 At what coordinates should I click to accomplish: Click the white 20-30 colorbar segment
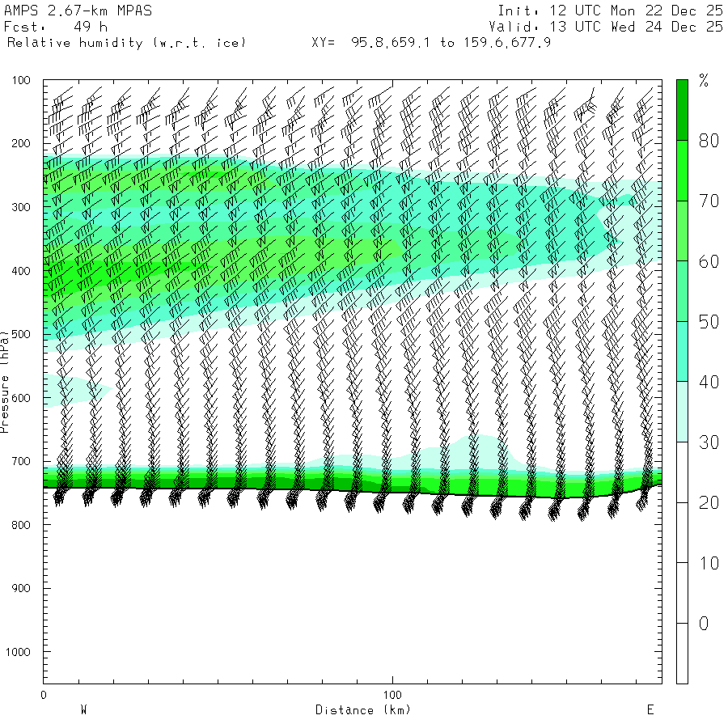(682, 472)
